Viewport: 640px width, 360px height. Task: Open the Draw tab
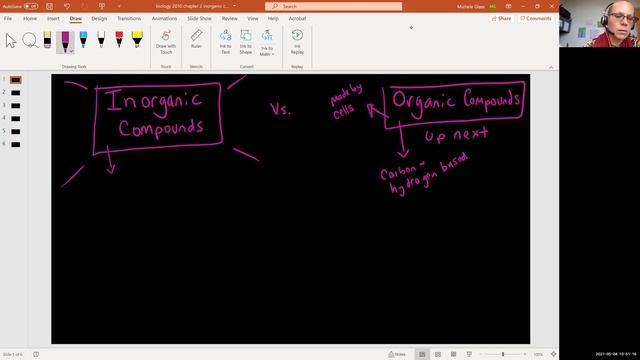coord(76,19)
